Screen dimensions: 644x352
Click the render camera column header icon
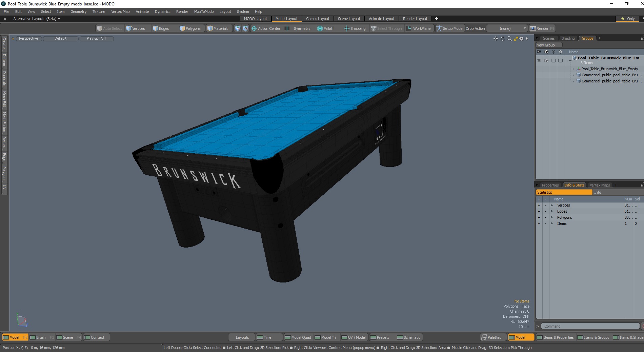coord(546,52)
